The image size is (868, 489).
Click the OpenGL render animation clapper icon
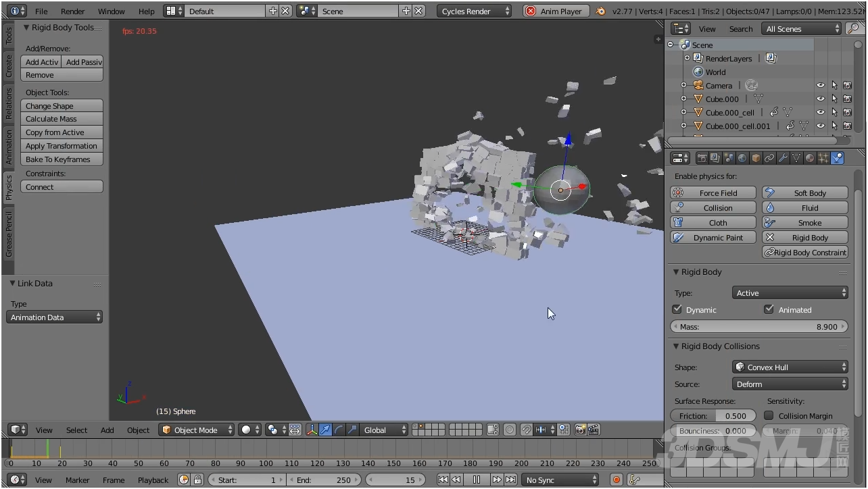coord(594,430)
